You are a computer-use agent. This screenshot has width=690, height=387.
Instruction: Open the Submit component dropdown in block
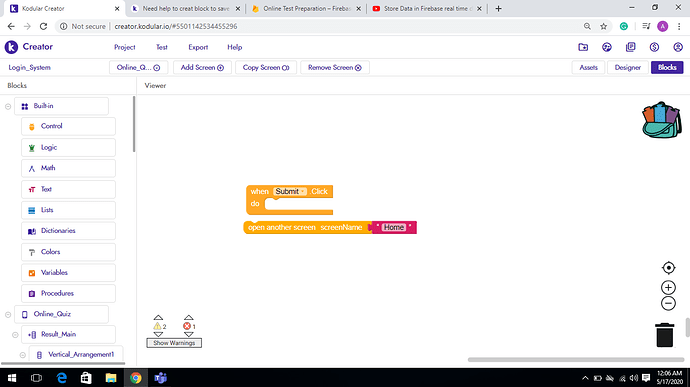[290, 192]
